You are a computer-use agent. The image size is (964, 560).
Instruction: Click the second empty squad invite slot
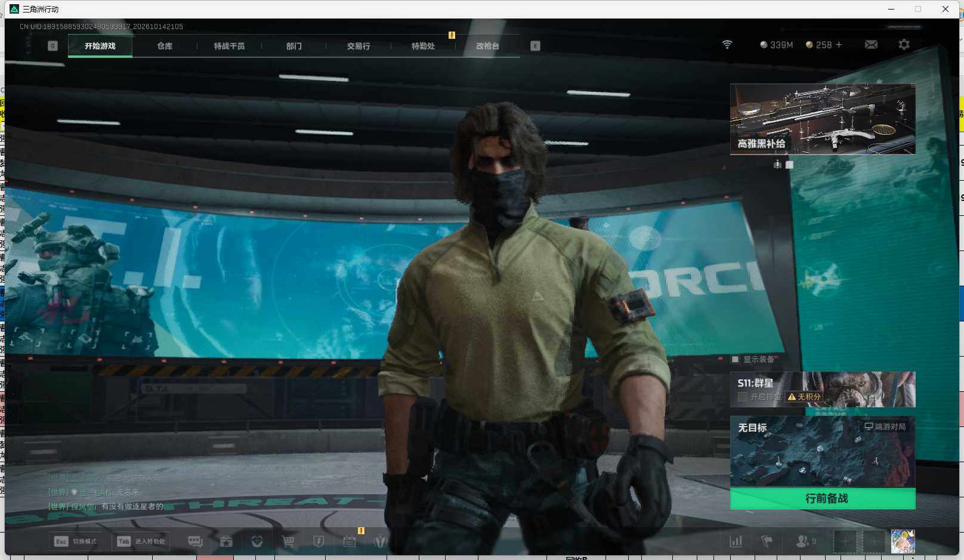[874, 542]
